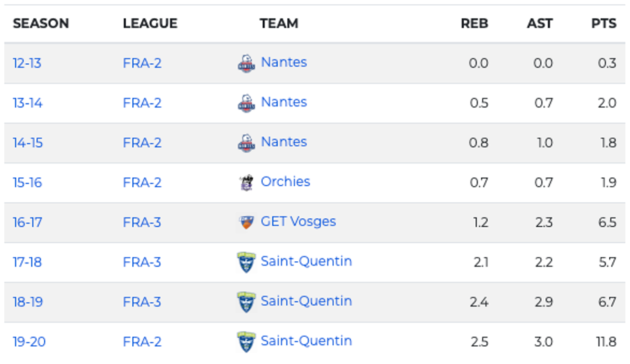The image size is (630, 364).
Task: Click Saint-Quentin crest in 19-20 row
Action: pos(246,342)
